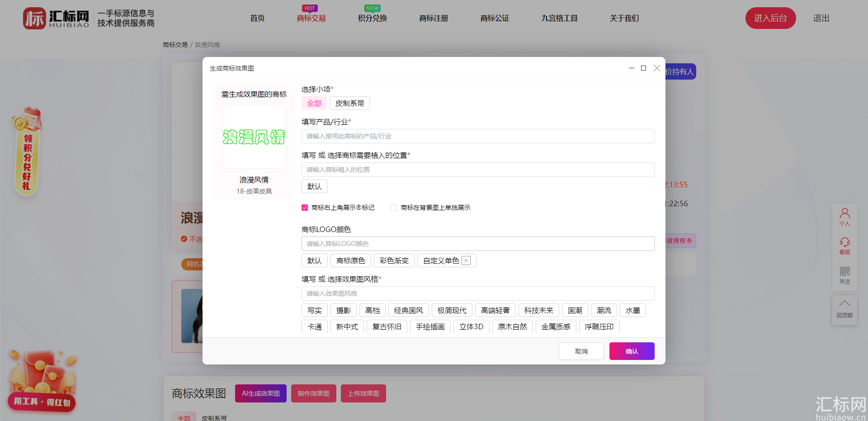Open the 积分兑换 nav item
Screen dimensions: 868x421
click(372, 18)
